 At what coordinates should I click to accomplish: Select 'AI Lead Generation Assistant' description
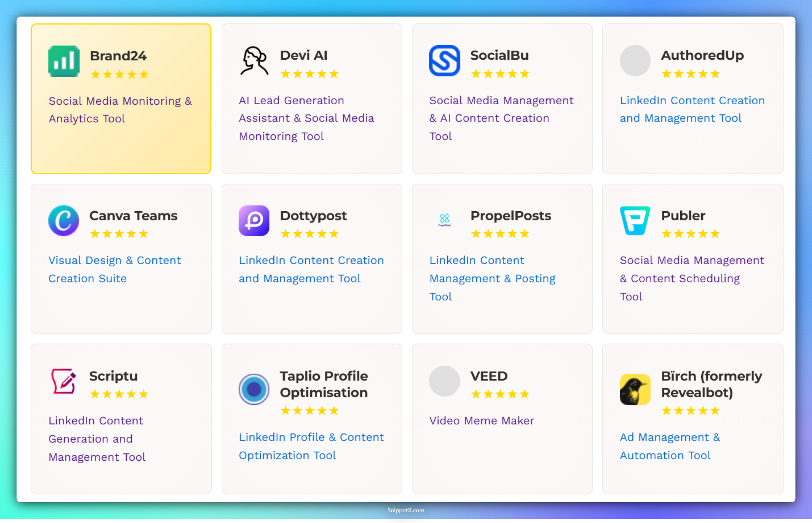[x=306, y=118]
